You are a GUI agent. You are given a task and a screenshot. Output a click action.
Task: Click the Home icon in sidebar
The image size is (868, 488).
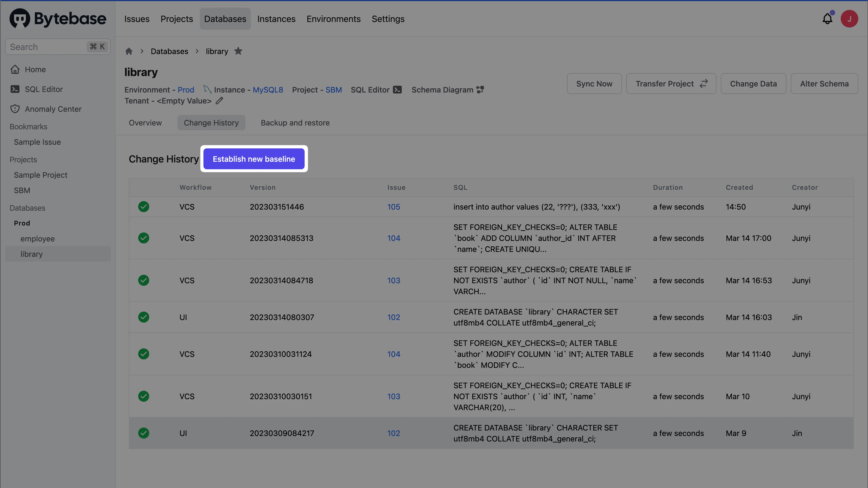pyautogui.click(x=15, y=69)
